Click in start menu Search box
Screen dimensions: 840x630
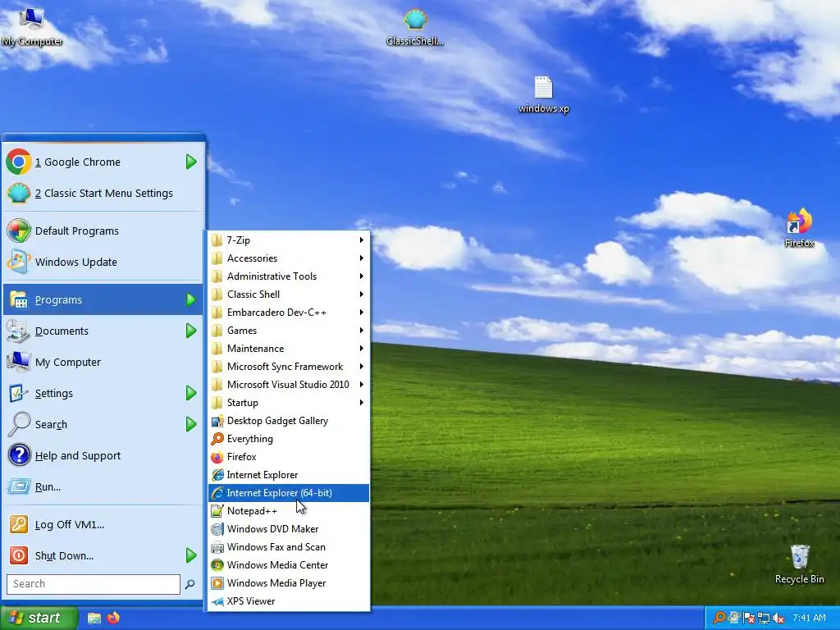pyautogui.click(x=94, y=584)
